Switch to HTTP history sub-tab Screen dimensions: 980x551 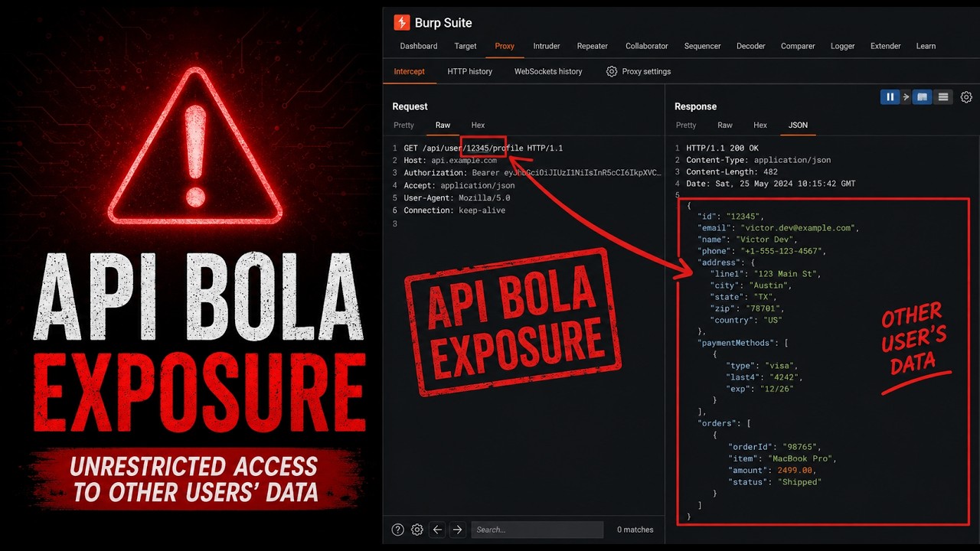point(470,71)
